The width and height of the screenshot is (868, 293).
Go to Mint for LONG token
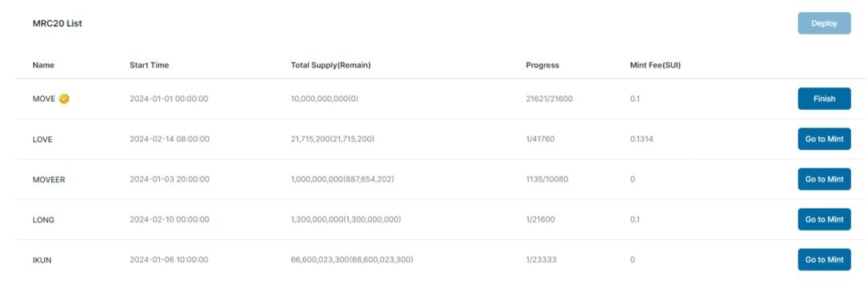click(x=825, y=219)
